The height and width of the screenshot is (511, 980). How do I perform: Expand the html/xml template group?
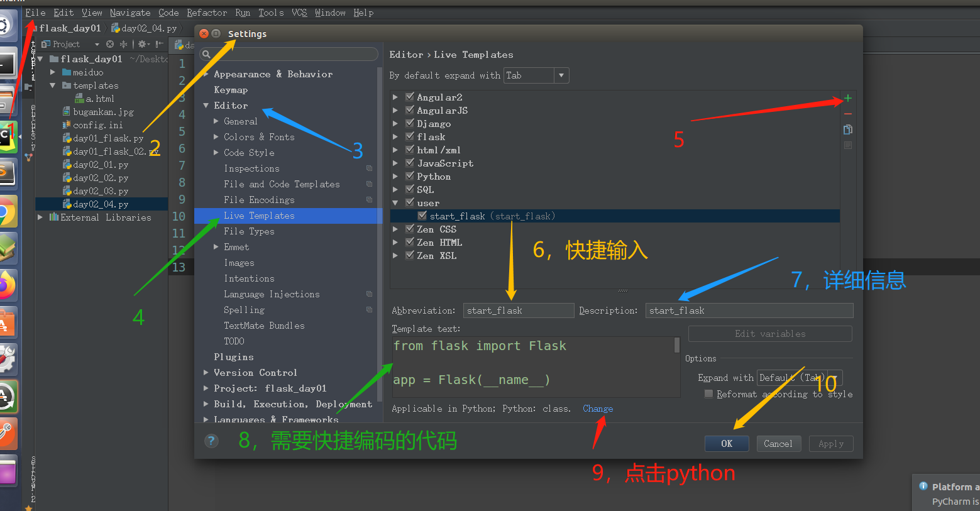395,150
